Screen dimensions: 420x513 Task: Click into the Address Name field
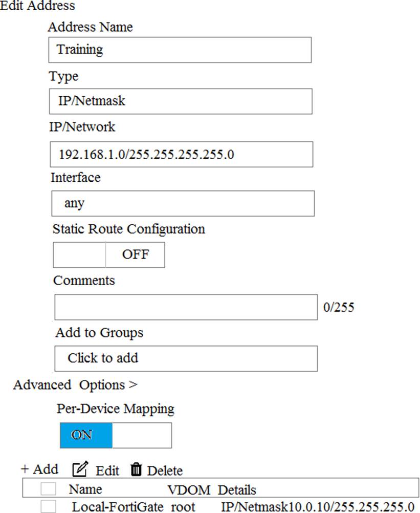[181, 50]
